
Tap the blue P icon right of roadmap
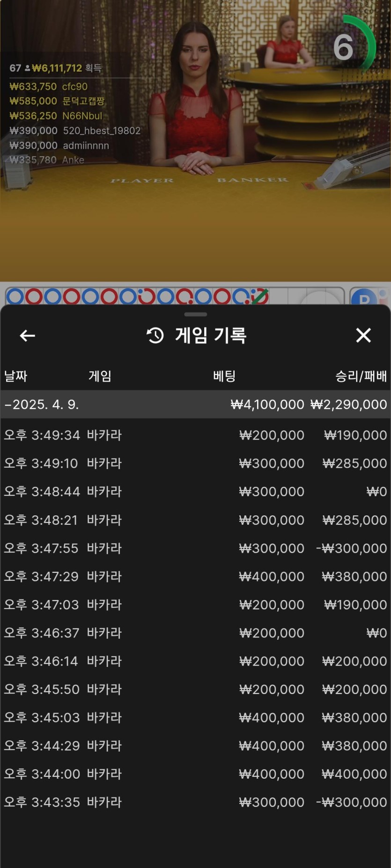click(x=364, y=298)
